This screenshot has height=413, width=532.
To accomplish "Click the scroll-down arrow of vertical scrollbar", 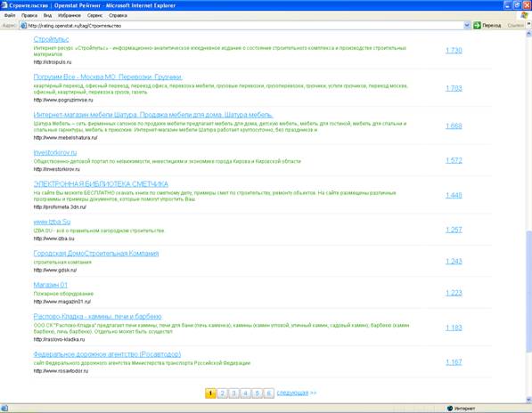I will [528, 400].
